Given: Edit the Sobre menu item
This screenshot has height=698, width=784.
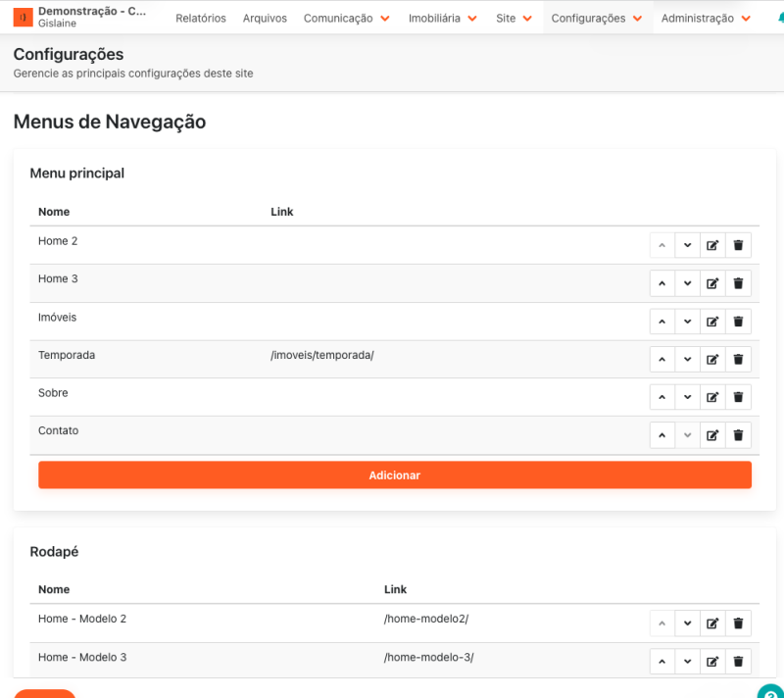Looking at the screenshot, I should 712,397.
